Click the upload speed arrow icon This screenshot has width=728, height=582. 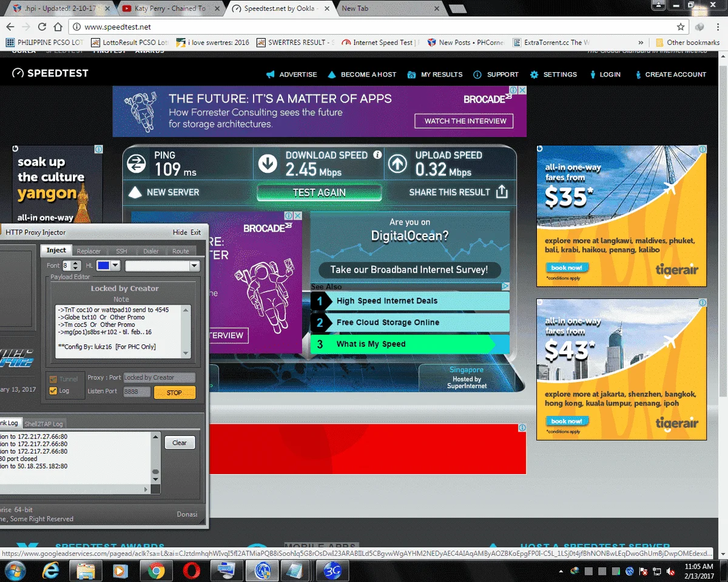point(397,163)
